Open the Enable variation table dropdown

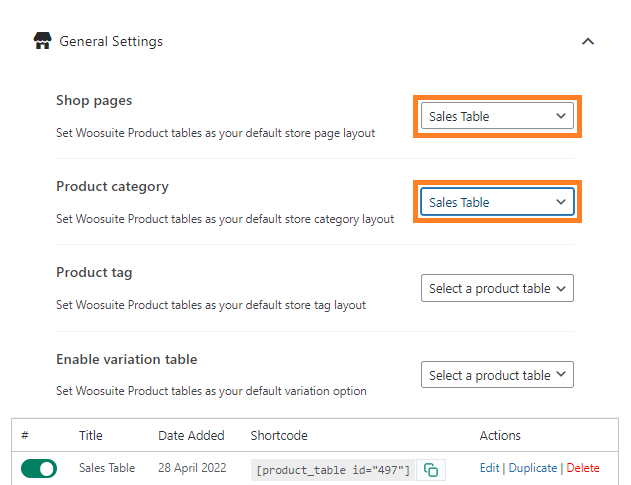pyautogui.click(x=497, y=375)
